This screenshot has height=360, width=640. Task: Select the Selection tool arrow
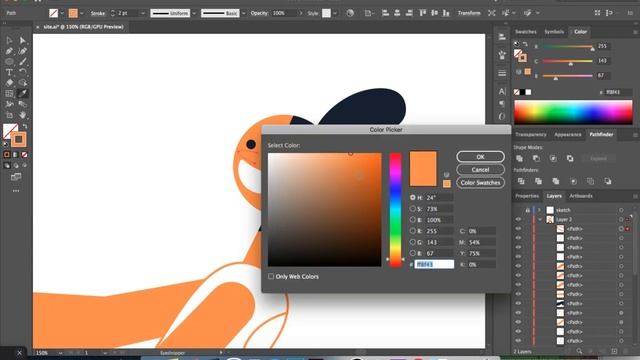coord(9,40)
